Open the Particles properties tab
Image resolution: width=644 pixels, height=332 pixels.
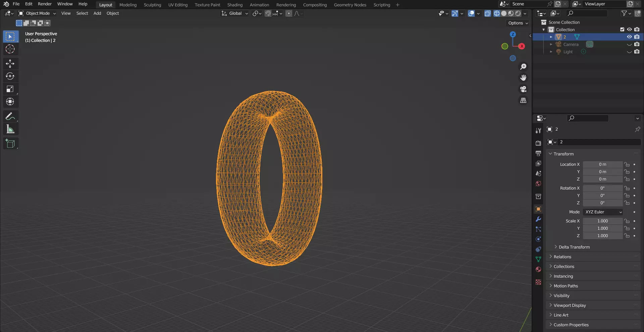(x=538, y=229)
